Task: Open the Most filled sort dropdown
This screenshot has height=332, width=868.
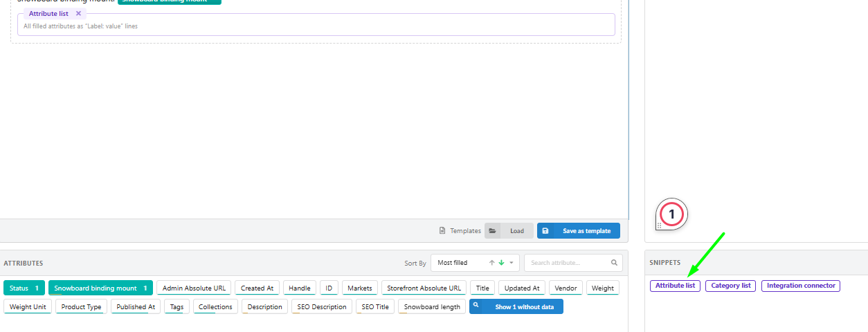Action: 475,263
